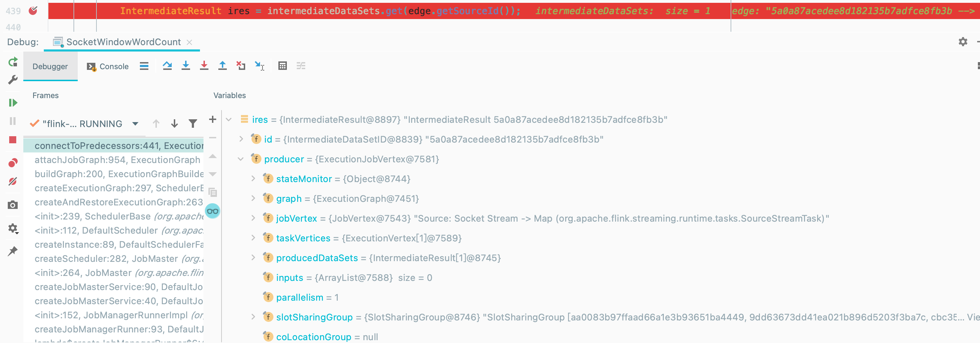Viewport: 980px width, 343px height.
Task: Click Step Into
Action: [186, 66]
